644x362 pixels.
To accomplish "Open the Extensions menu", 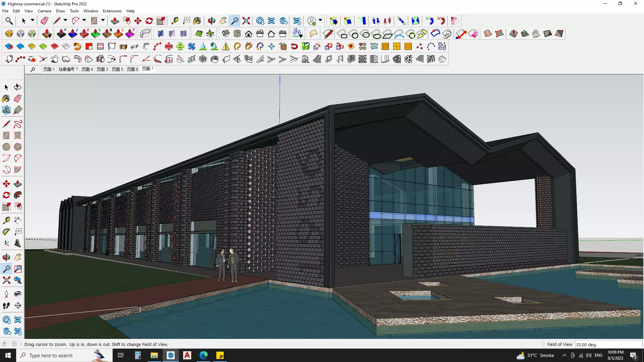I will point(112,11).
